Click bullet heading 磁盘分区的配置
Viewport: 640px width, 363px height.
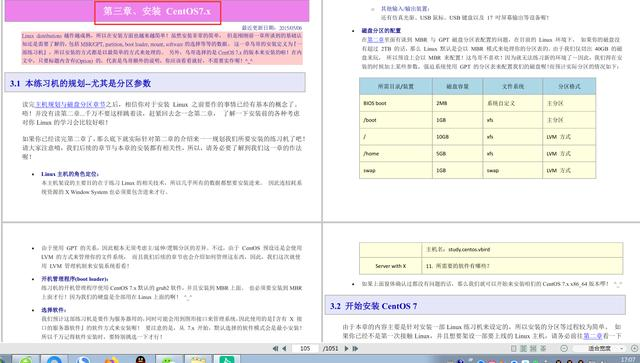pyautogui.click(x=381, y=31)
